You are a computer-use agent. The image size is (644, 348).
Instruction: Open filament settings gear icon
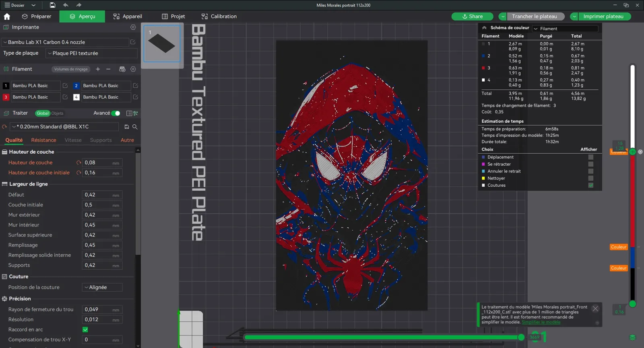coord(133,69)
